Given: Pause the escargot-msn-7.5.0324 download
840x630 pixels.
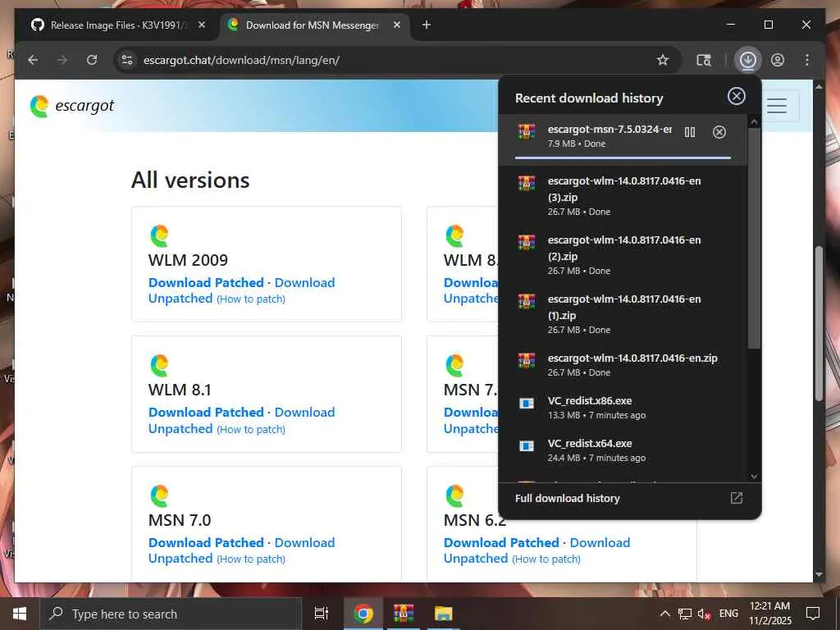Looking at the screenshot, I should pyautogui.click(x=689, y=132).
